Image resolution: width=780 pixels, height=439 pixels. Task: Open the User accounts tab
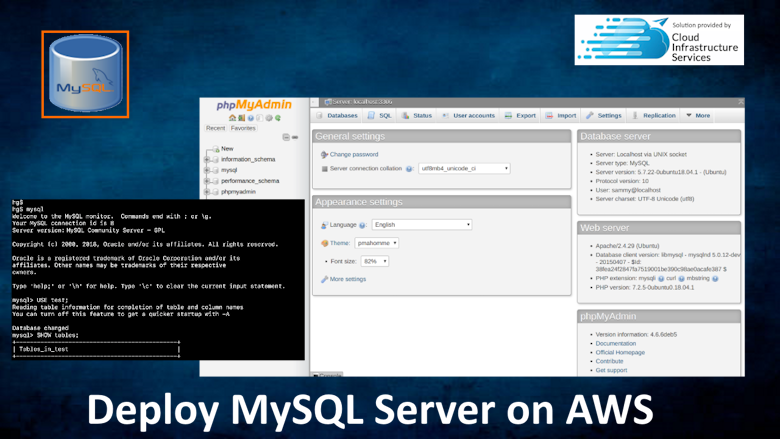(468, 115)
